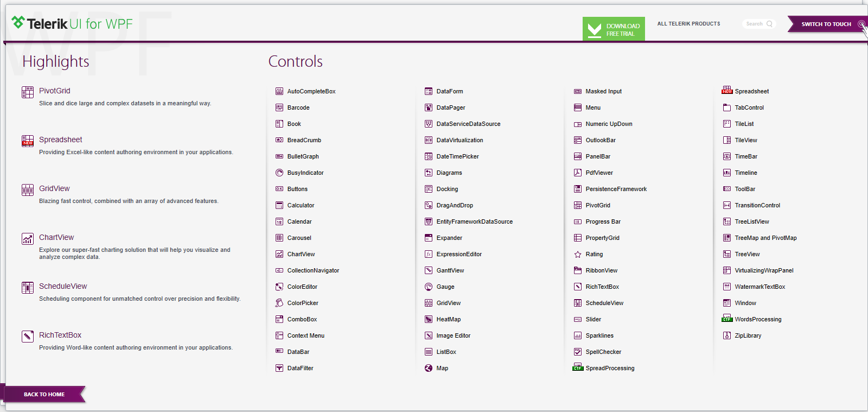Open the ScheduleView highlight title

(63, 286)
